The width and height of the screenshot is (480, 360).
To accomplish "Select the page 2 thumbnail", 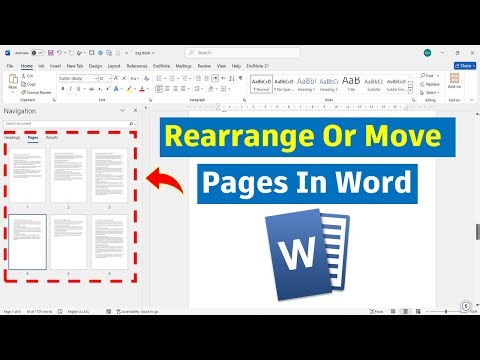I will click(x=68, y=175).
